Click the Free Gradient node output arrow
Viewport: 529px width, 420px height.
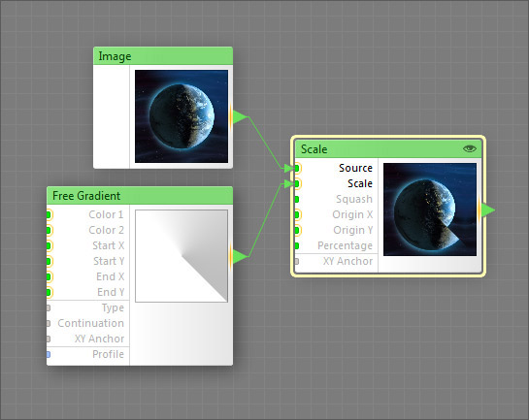pyautogui.click(x=239, y=256)
